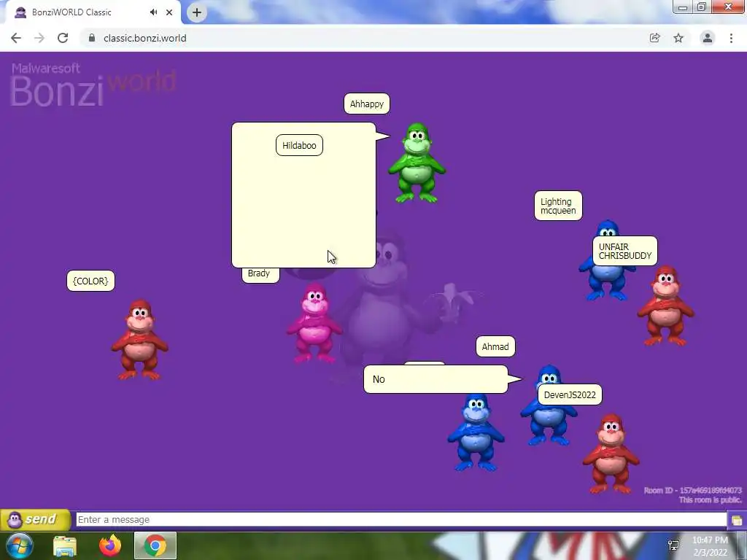
Task: Close the BonziWORLD Classic tab
Action: [x=169, y=12]
